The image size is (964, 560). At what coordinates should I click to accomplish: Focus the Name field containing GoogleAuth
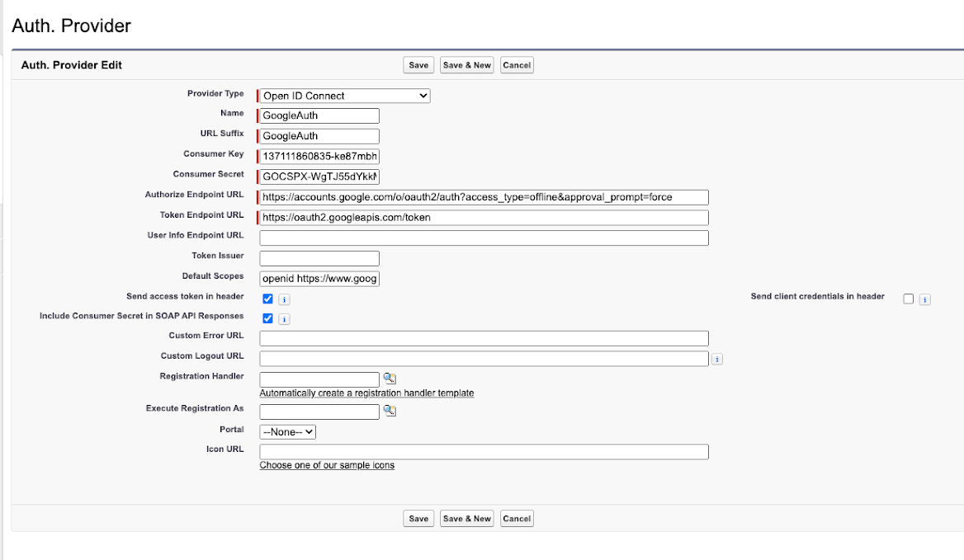point(319,115)
